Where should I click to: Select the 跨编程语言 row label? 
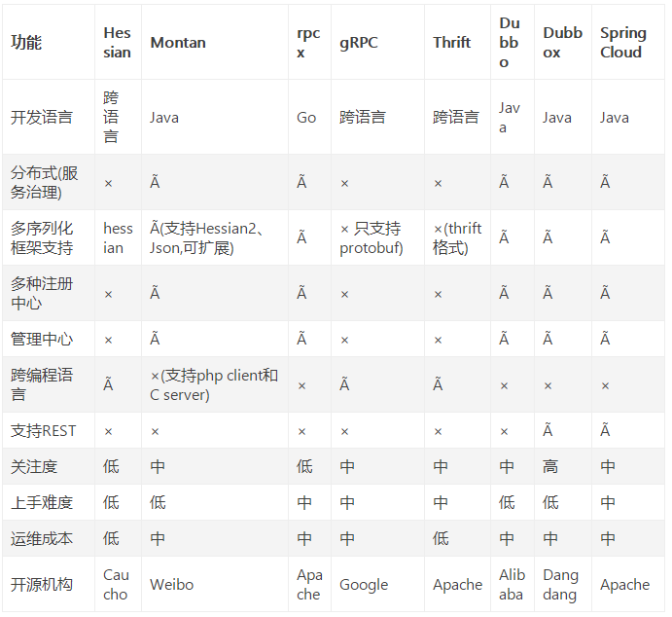point(42,384)
